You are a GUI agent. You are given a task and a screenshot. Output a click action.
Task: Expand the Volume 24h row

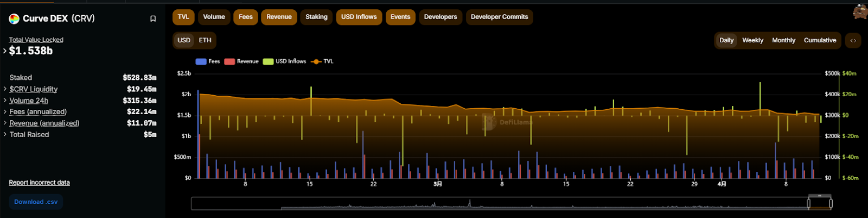[5, 101]
